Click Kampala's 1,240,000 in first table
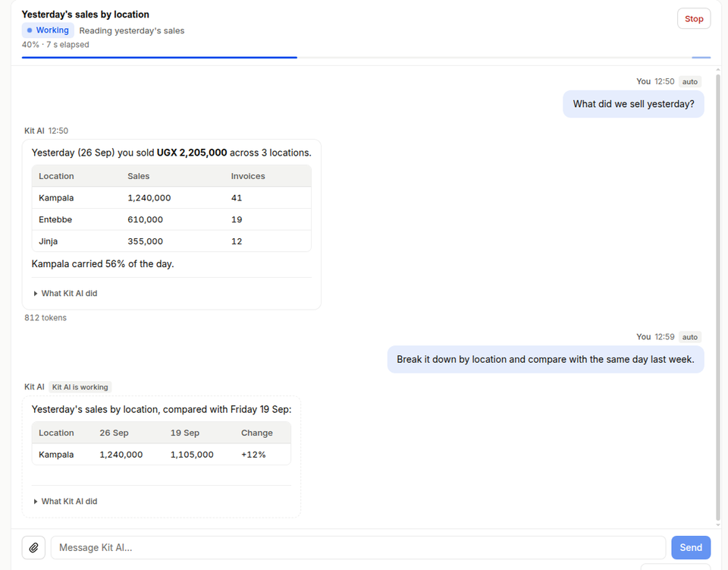The image size is (728, 570). click(x=149, y=198)
